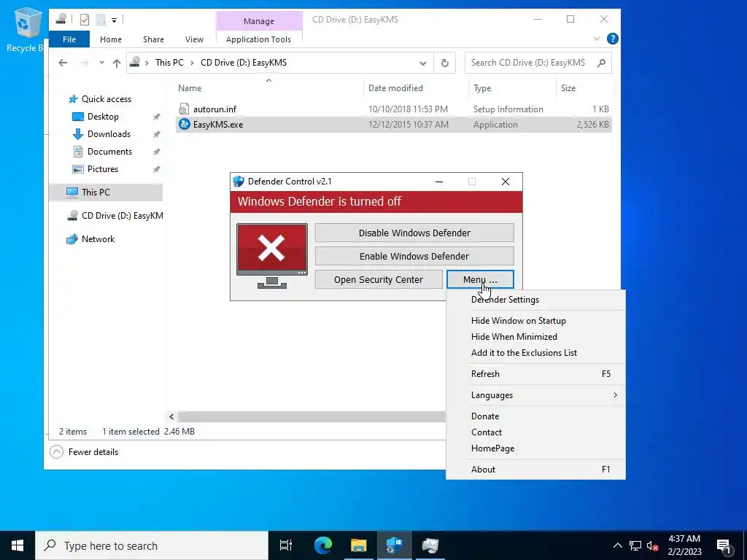Image resolution: width=747 pixels, height=560 pixels.
Task: Collapse with the Fewer details button
Action: pos(85,452)
